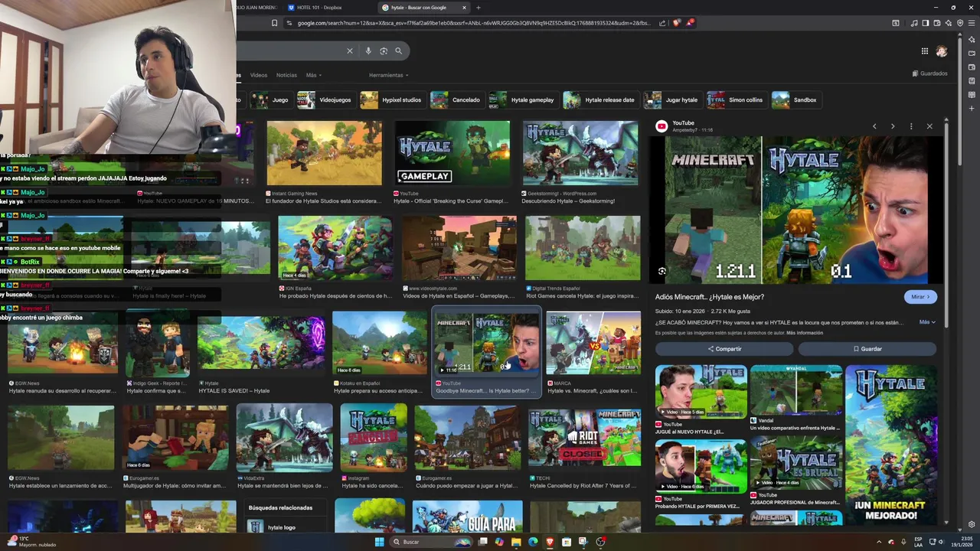
Task: Open Brave Wallet toolbar icon
Action: (937, 23)
